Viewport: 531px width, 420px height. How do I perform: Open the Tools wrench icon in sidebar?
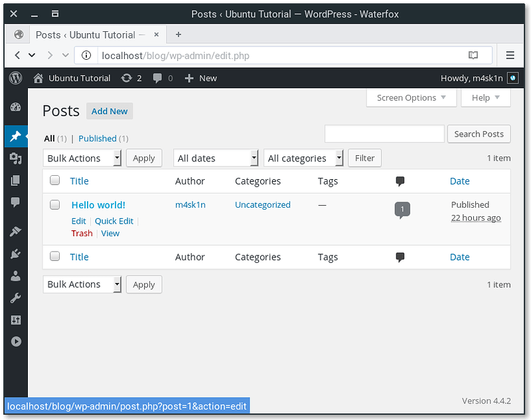(x=15, y=298)
